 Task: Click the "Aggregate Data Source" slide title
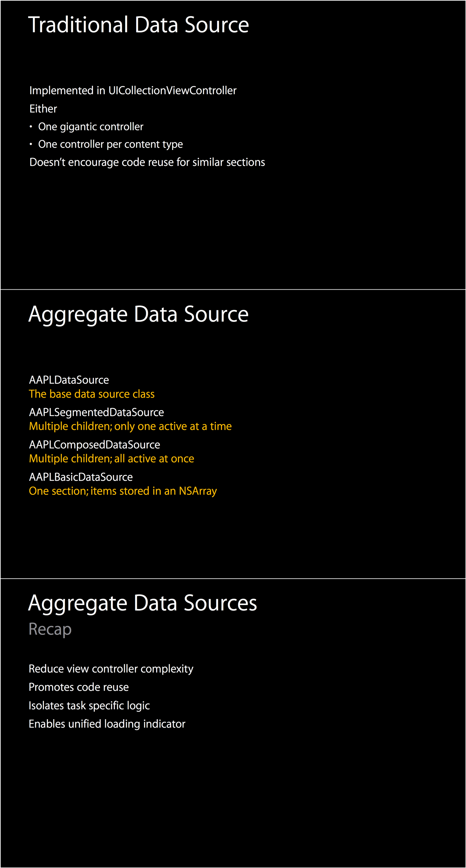tap(138, 314)
